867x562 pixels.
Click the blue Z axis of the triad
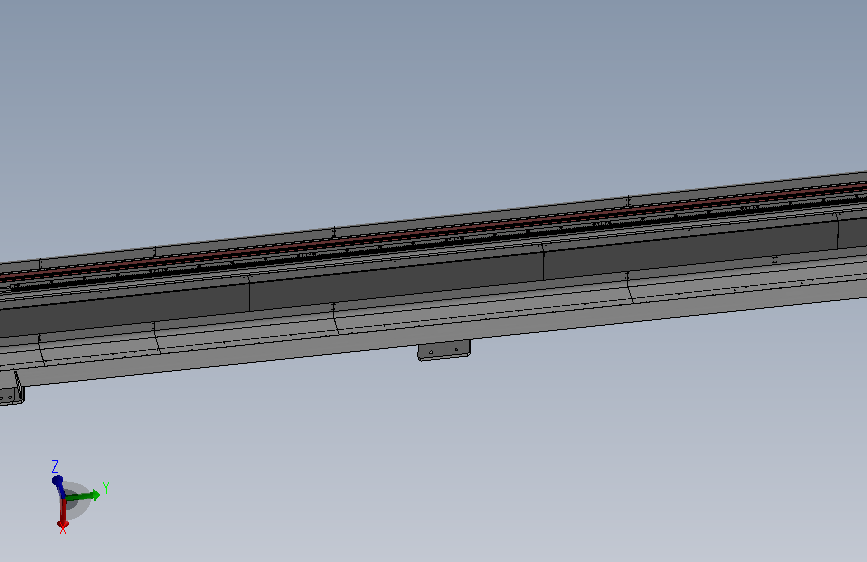point(58,485)
